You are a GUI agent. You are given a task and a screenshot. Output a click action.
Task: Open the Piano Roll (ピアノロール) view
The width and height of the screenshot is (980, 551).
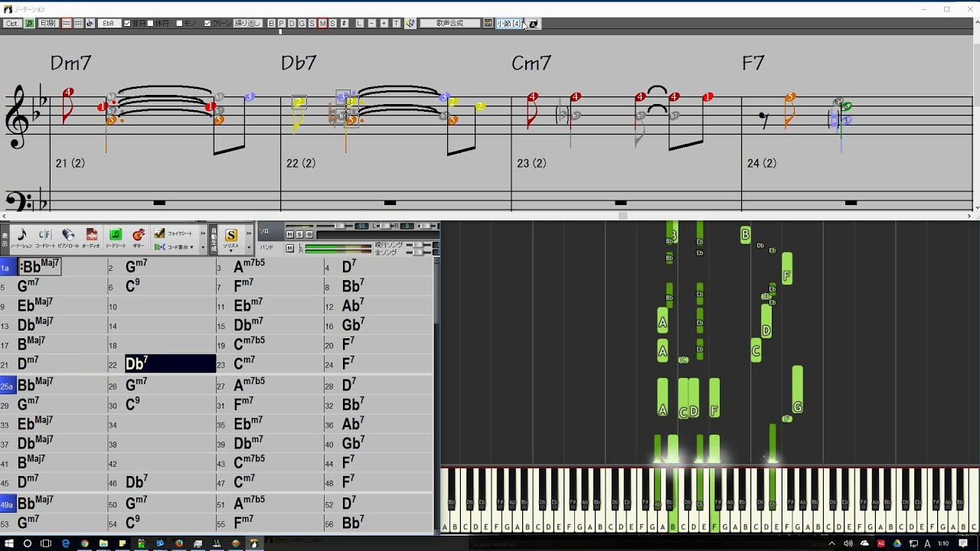pos(68,239)
